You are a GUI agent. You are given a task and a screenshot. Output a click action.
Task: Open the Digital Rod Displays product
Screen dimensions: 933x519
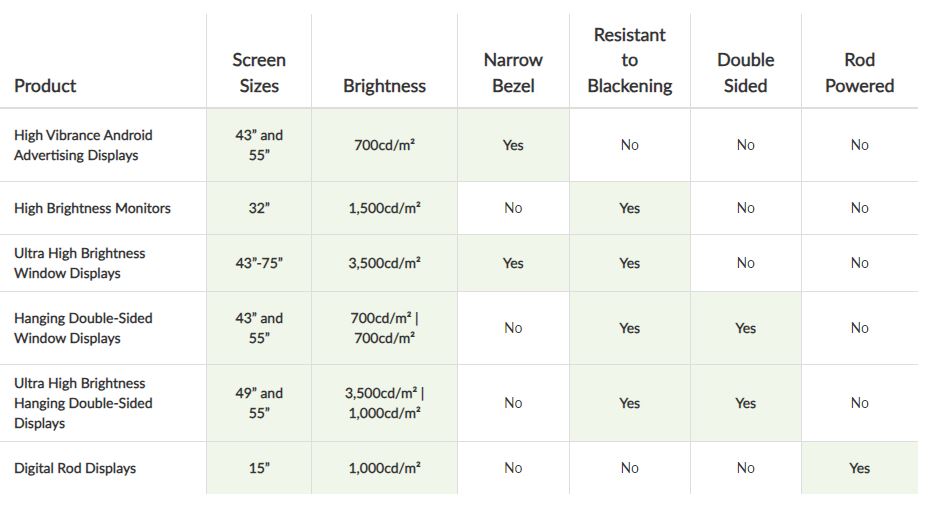pyautogui.click(x=75, y=468)
